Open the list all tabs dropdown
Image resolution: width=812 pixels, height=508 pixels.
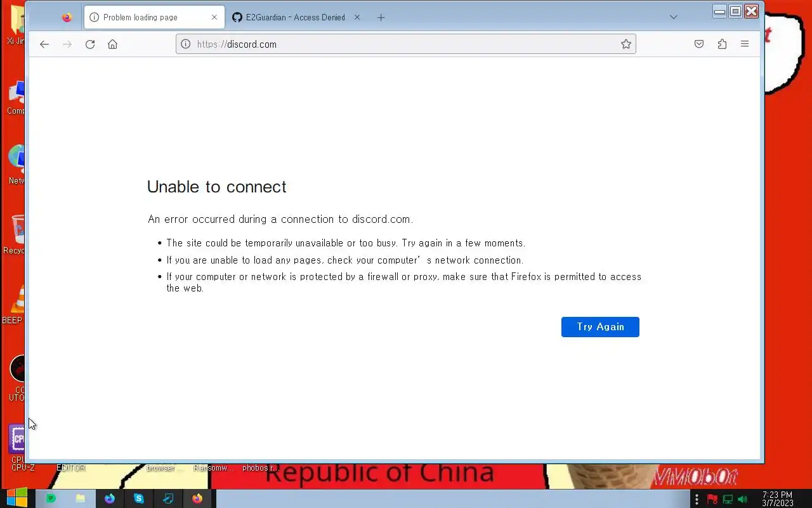[674, 18]
